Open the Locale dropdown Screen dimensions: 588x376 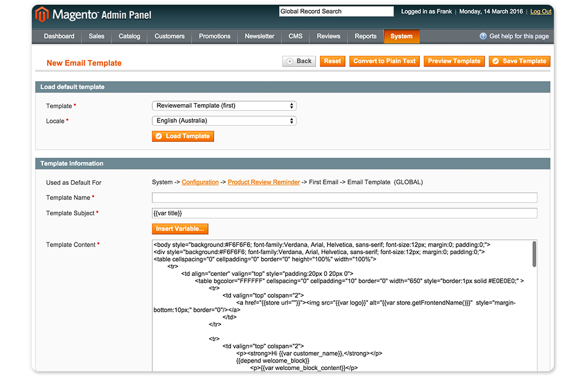tap(224, 121)
